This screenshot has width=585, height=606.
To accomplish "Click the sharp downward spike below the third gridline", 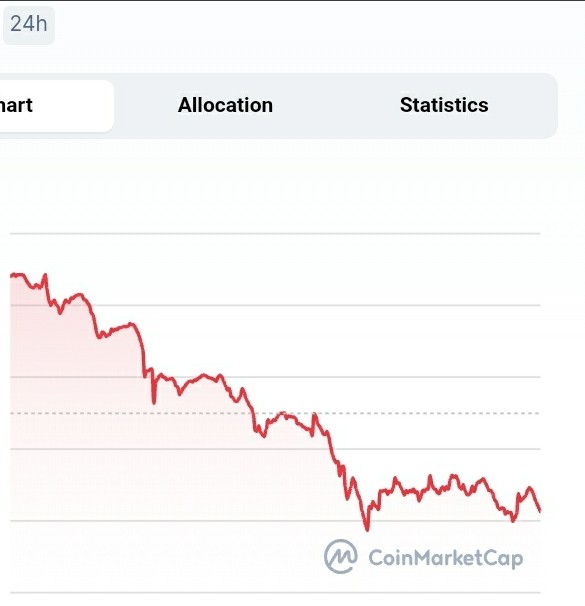I will [x=154, y=401].
